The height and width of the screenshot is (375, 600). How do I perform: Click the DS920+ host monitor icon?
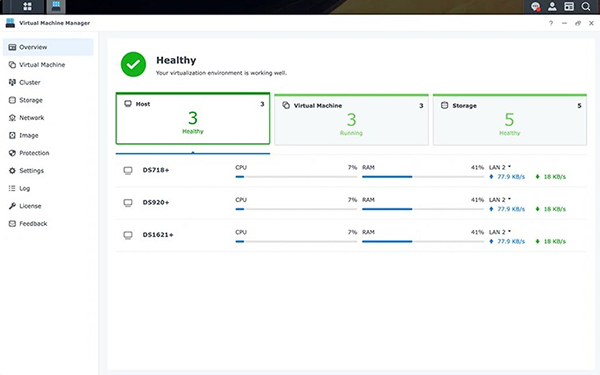click(x=128, y=202)
